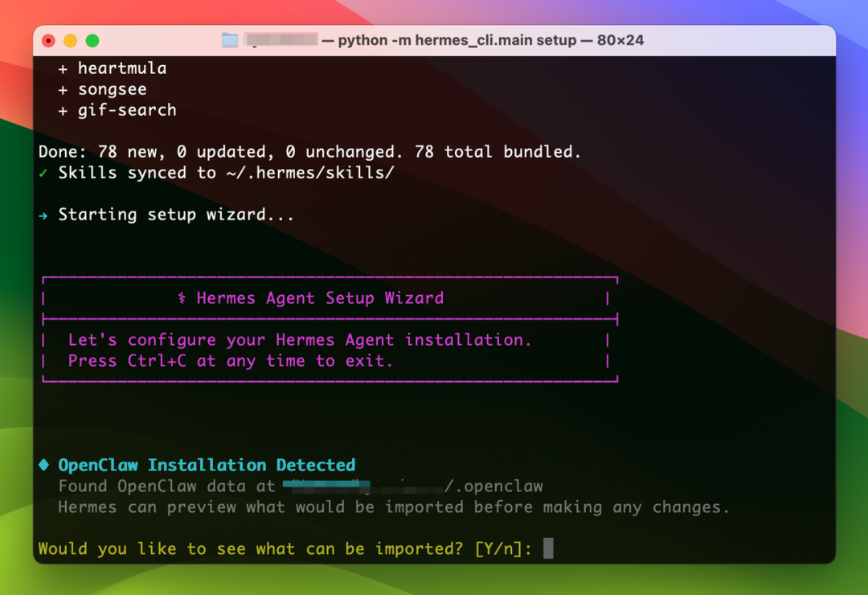This screenshot has width=868, height=595.
Task: Click the '+ gif-search' line
Action: click(x=117, y=110)
